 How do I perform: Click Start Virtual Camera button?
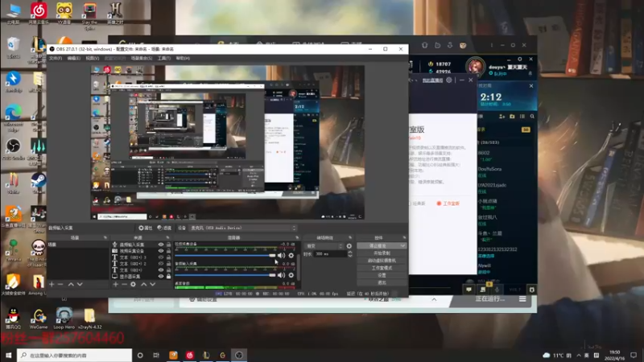(x=382, y=261)
